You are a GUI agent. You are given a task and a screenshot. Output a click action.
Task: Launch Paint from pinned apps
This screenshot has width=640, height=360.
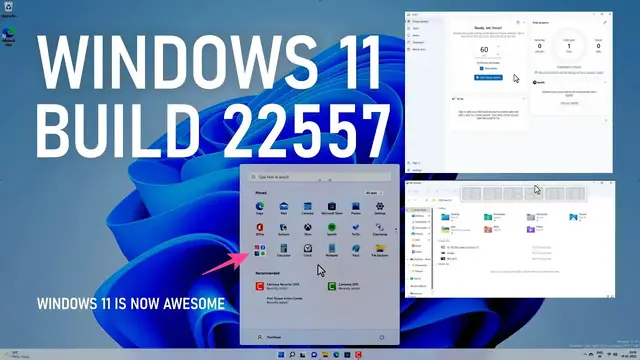click(356, 250)
